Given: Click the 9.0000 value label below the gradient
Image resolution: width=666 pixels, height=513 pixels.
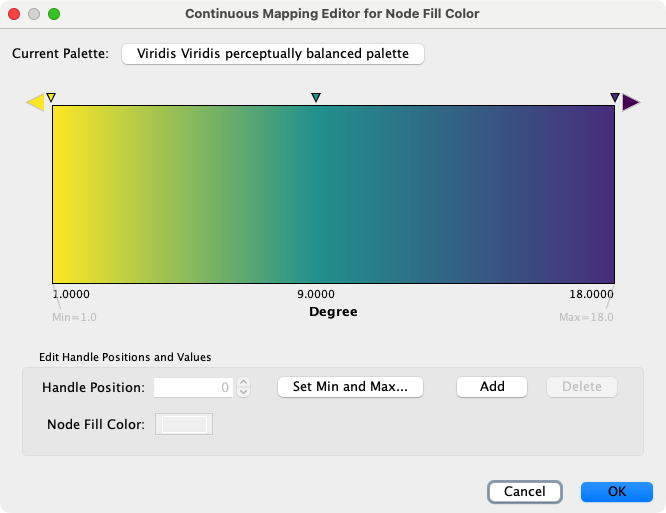Looking at the screenshot, I should click(316, 295).
